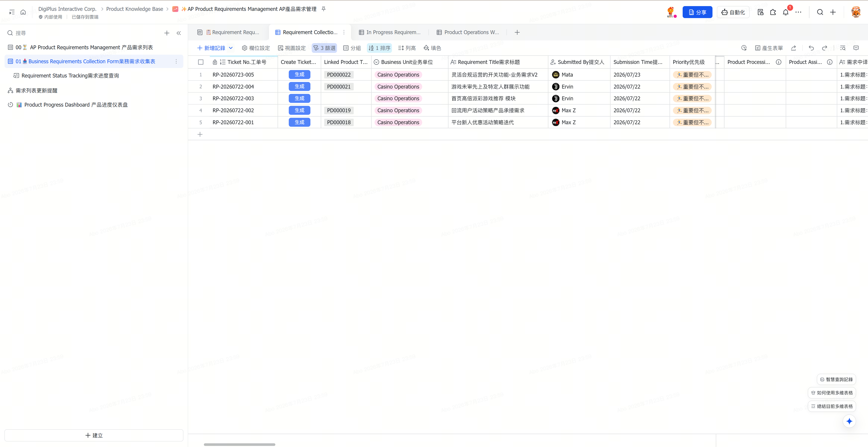The height and width of the screenshot is (447, 868).
Task: Open the find-in-table search icon
Action: (x=842, y=48)
